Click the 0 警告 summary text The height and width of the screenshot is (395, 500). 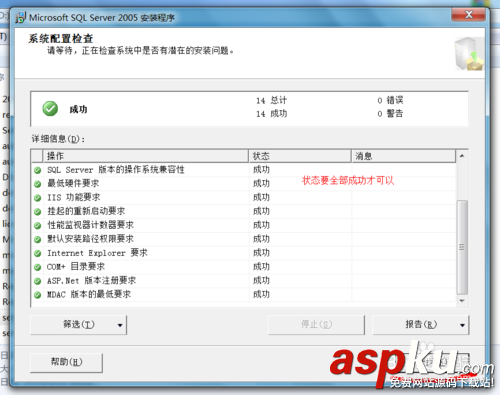click(390, 114)
